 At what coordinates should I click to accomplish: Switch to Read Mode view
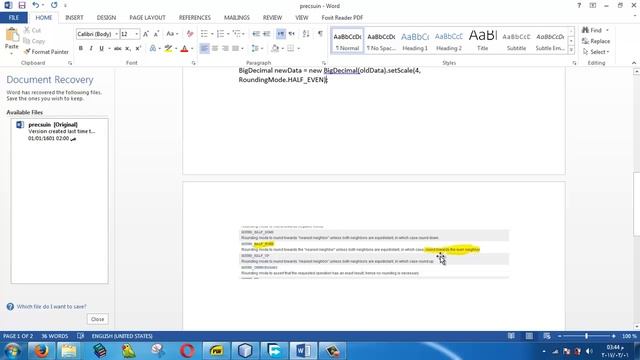click(x=511, y=336)
